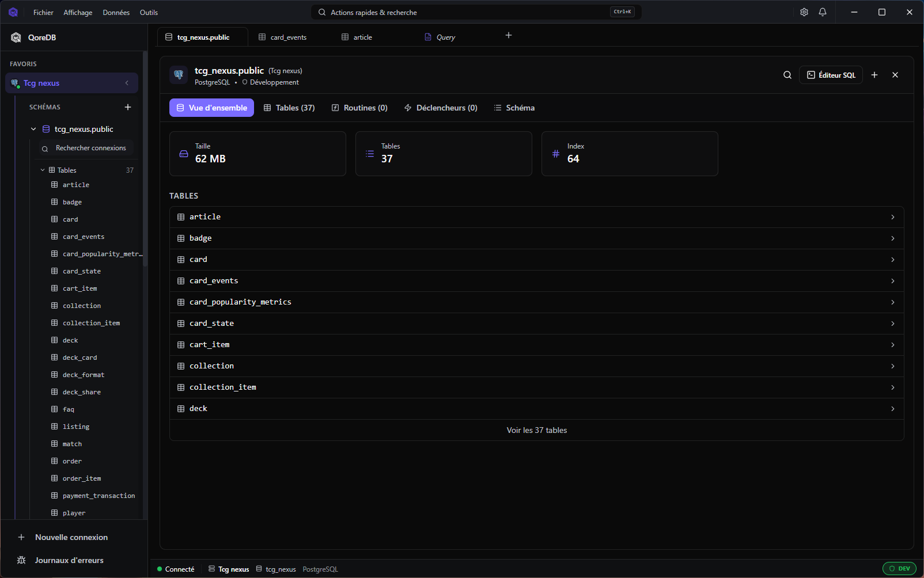Collapse the Tables tree group
Image resolution: width=924 pixels, height=578 pixels.
[x=43, y=170]
